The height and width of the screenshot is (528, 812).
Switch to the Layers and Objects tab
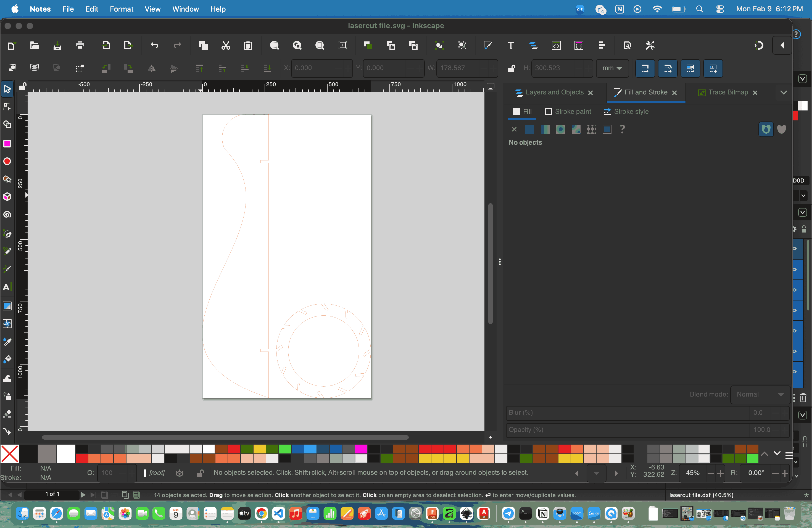coord(554,93)
